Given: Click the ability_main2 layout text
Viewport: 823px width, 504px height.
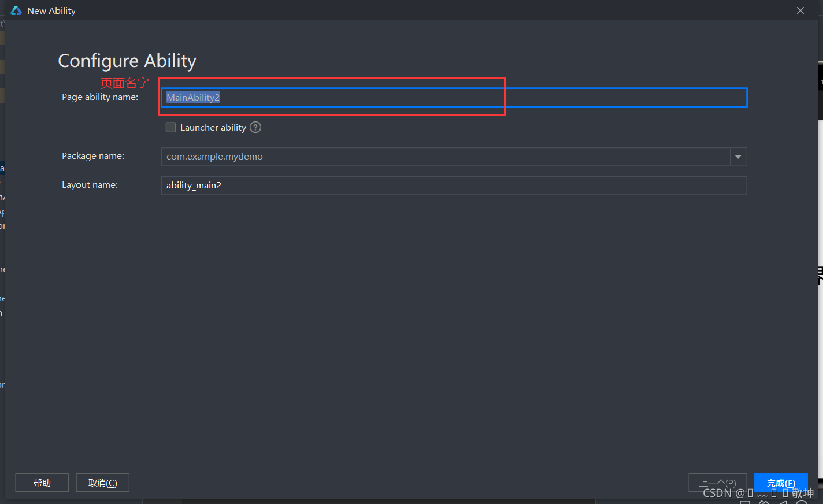Looking at the screenshot, I should click(194, 186).
